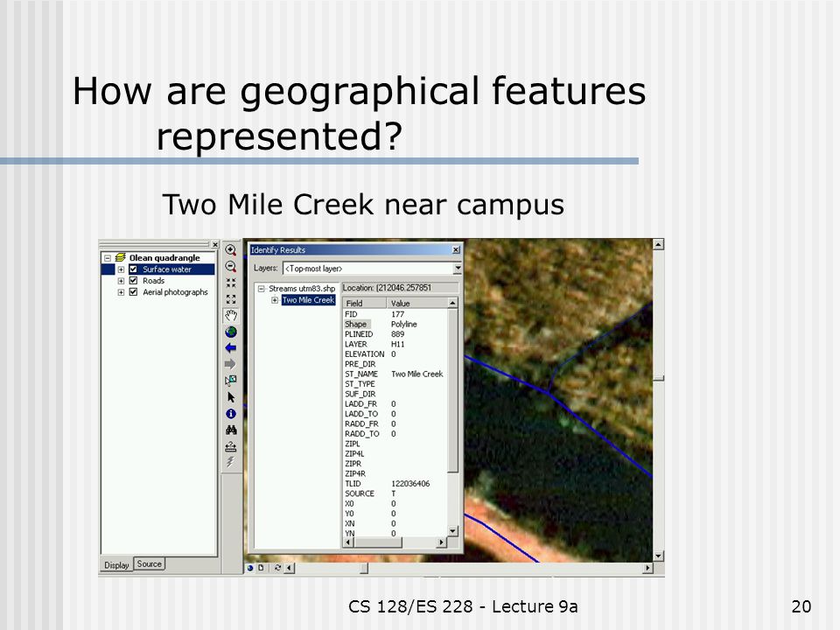The height and width of the screenshot is (630, 840).
Task: Close the Identify Results window
Action: 456,249
